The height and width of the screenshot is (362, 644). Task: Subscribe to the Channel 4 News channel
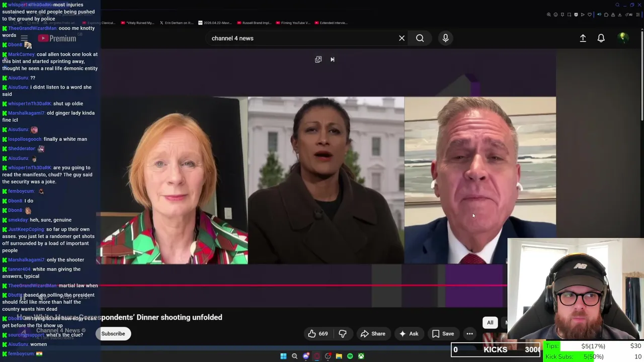[113, 334]
